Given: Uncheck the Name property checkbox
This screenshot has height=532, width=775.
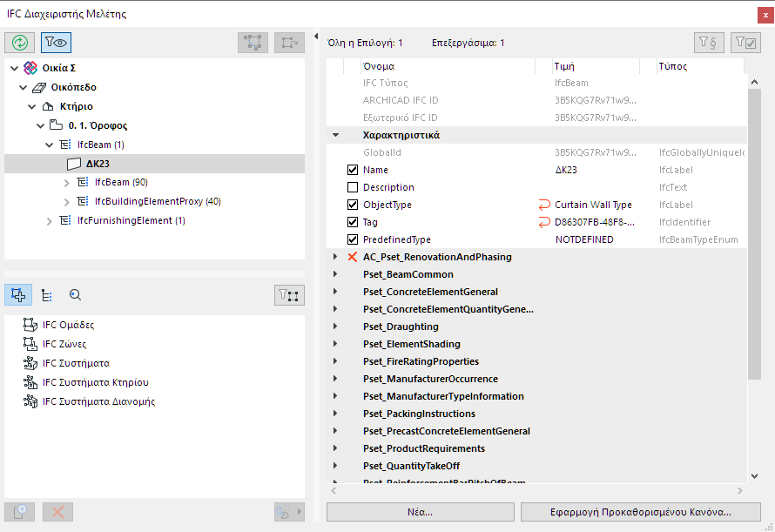Looking at the screenshot, I should [x=353, y=170].
